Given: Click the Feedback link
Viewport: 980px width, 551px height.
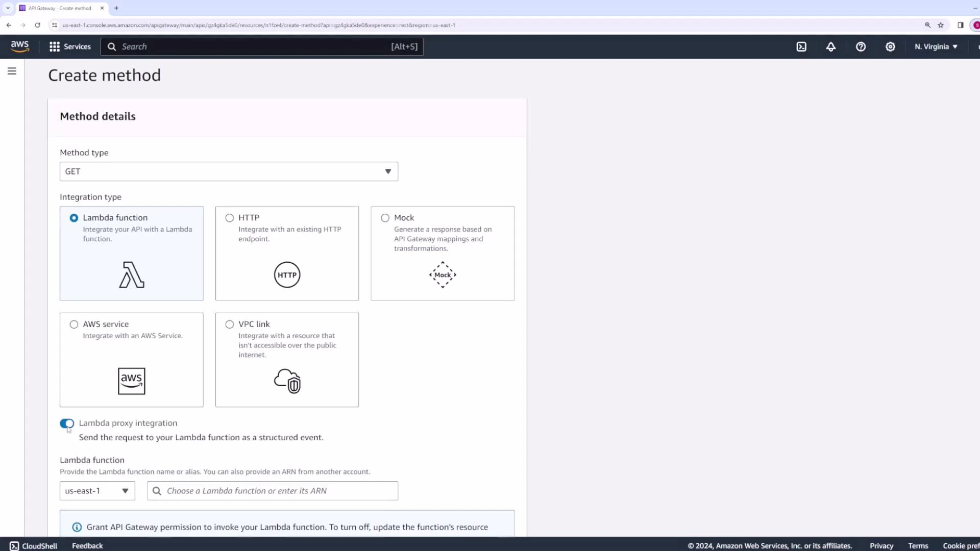Looking at the screenshot, I should point(87,545).
